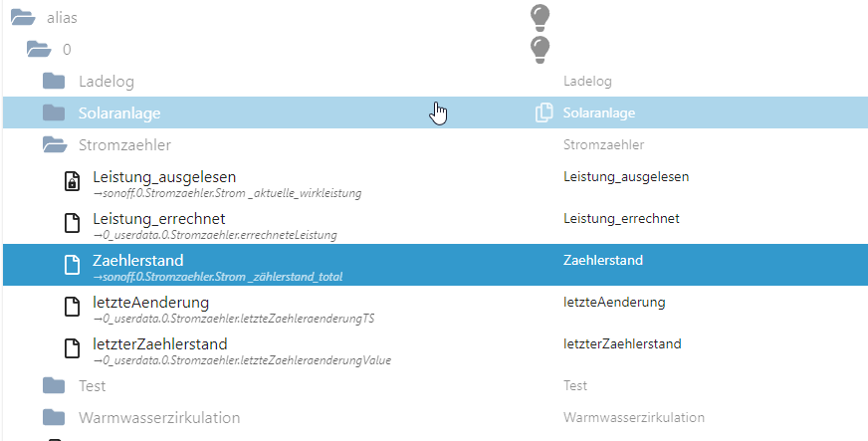Expand the Ladelog folder icon
Viewport: 868px width, 441px height.
[x=54, y=82]
